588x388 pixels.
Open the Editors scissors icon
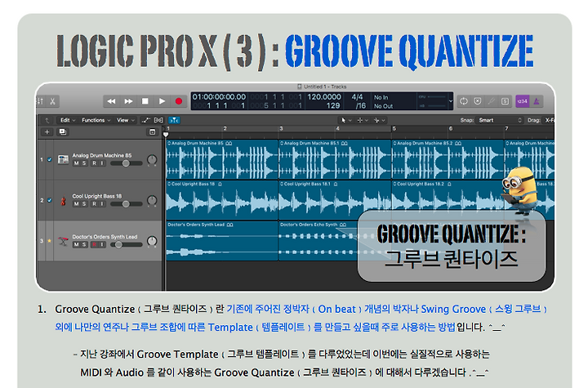(x=52, y=101)
